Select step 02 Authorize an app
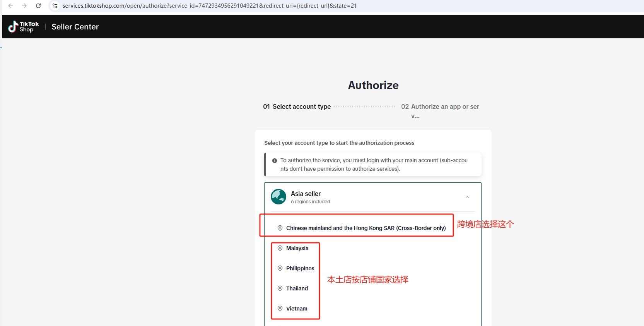The height and width of the screenshot is (326, 644). coord(440,107)
